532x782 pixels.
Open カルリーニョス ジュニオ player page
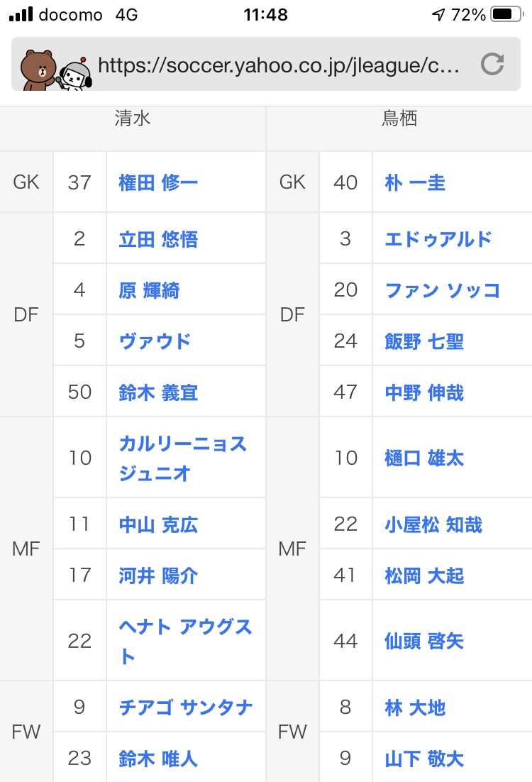[x=182, y=458]
